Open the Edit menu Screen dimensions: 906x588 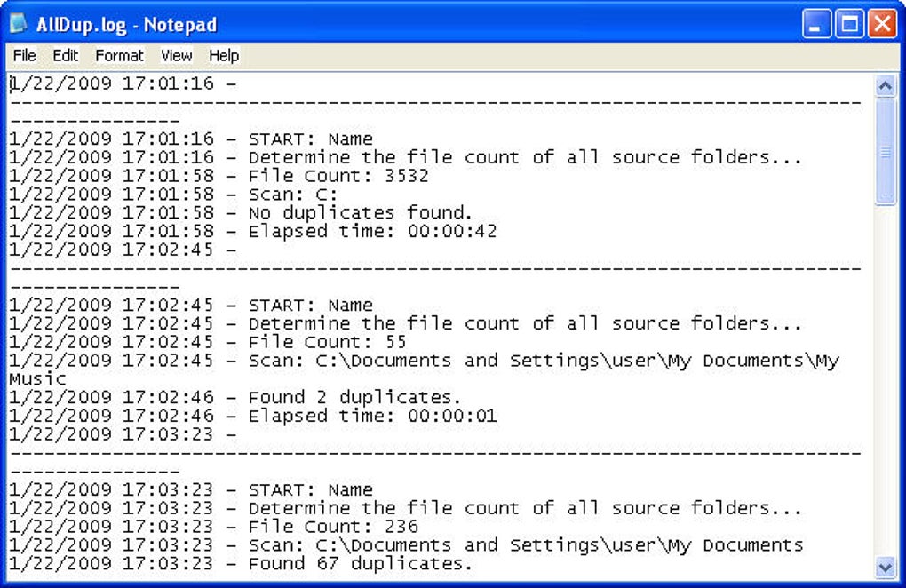point(65,56)
